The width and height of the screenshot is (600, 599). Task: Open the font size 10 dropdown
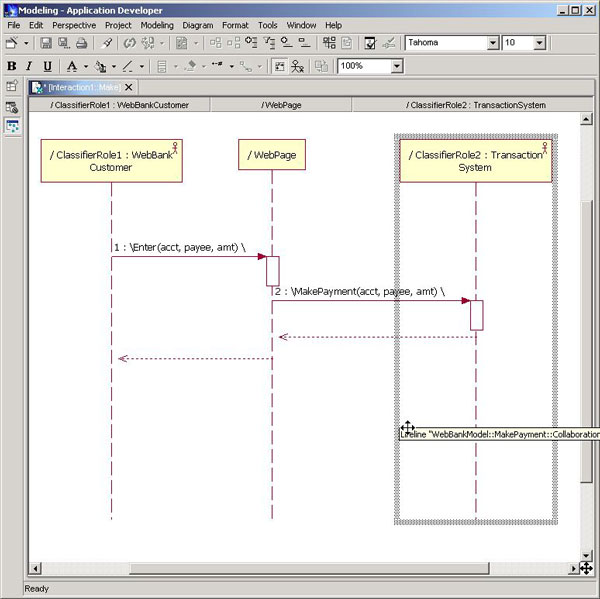[x=540, y=43]
